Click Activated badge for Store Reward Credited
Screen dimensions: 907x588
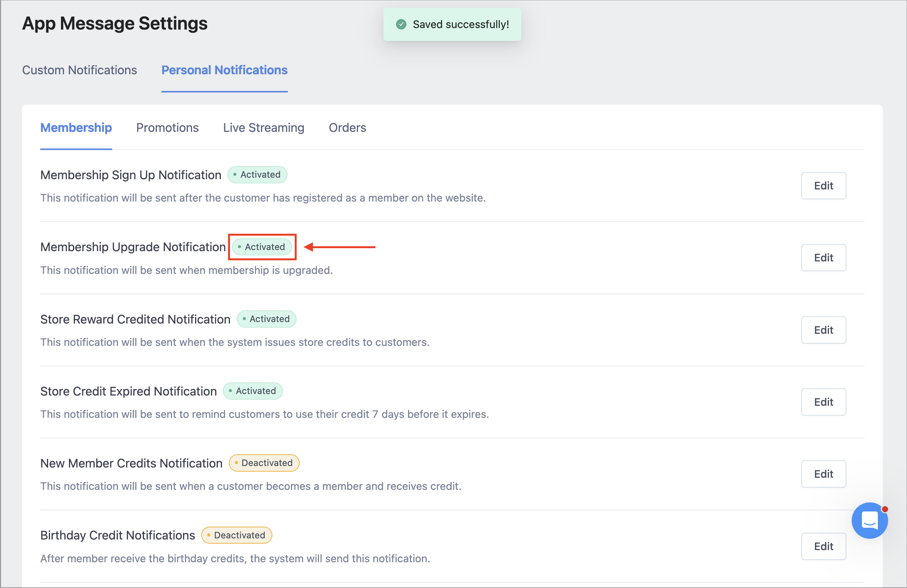pos(266,319)
